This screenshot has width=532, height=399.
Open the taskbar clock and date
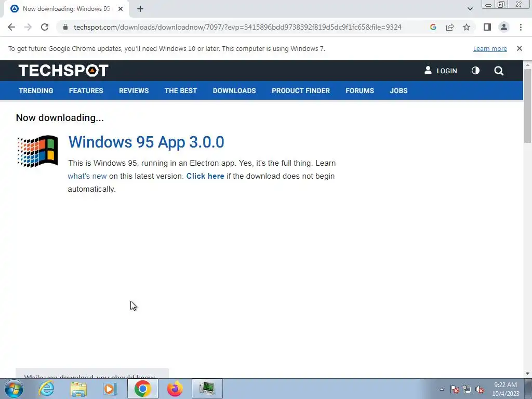point(506,389)
